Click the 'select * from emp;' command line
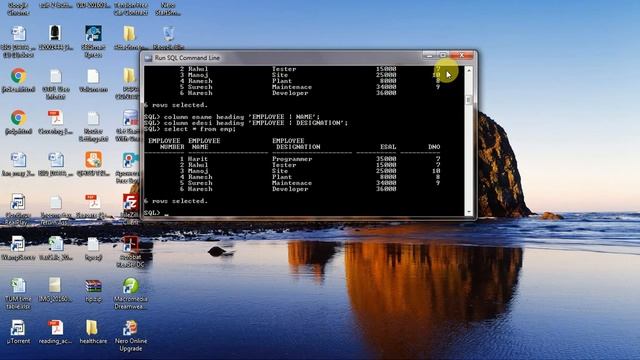Screen dimensions: 640x360 click(x=190, y=129)
